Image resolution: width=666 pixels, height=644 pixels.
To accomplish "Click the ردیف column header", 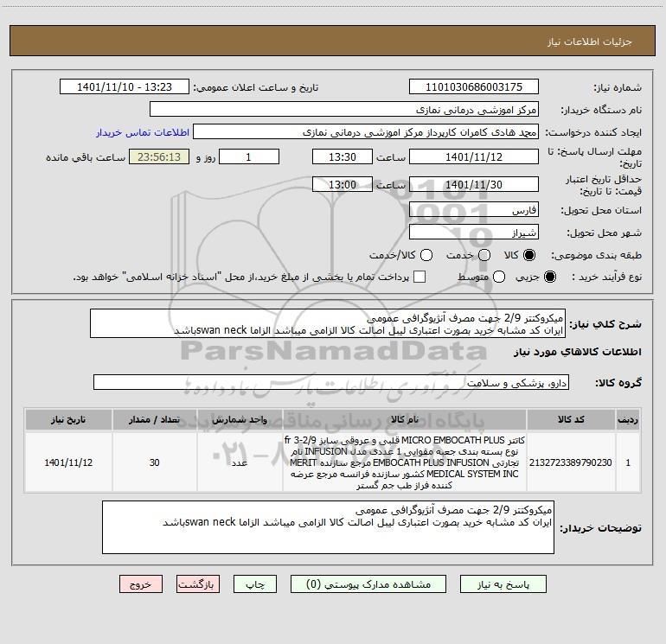I will pyautogui.click(x=628, y=419).
